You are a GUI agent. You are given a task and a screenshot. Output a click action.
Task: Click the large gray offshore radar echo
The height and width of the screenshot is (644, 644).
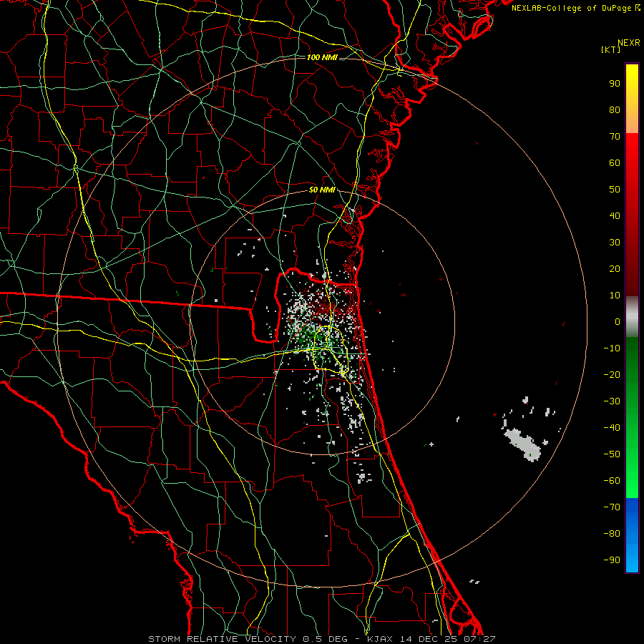pyautogui.click(x=522, y=444)
